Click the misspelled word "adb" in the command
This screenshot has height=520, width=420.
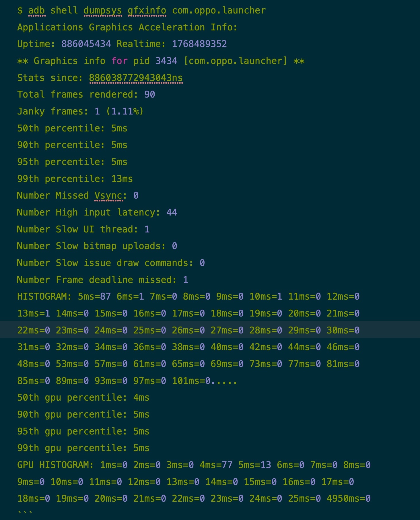click(x=36, y=11)
